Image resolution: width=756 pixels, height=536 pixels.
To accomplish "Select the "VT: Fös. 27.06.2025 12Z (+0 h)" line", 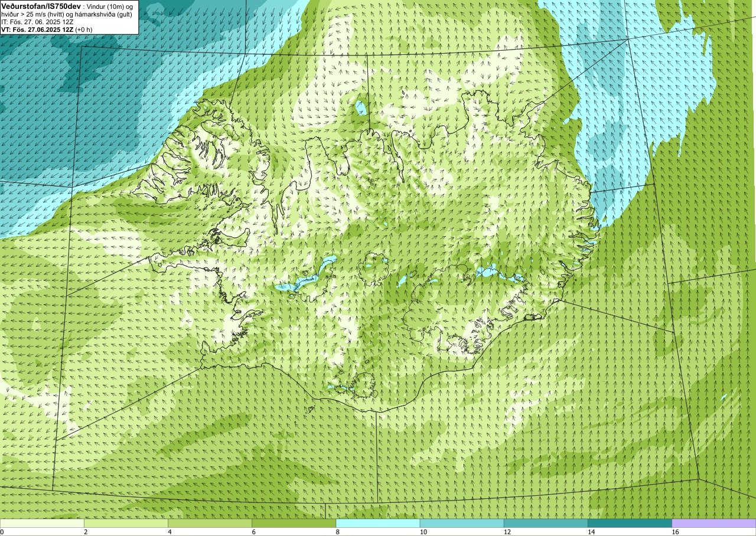I will point(47,29).
